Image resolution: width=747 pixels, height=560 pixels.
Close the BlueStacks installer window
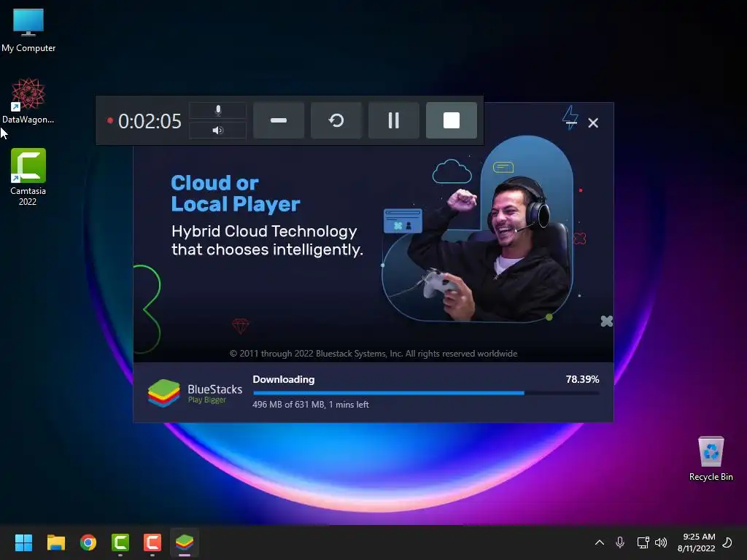(592, 122)
